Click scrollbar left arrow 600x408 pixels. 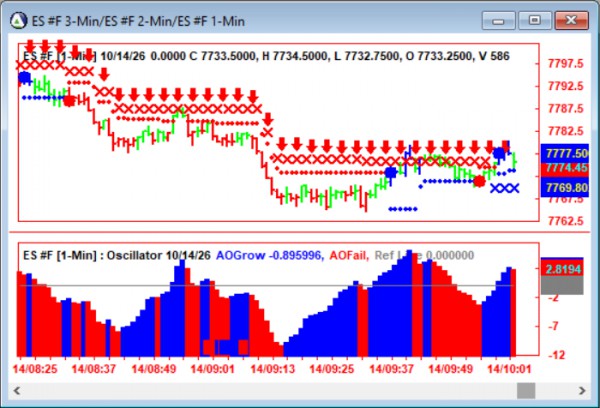click(x=17, y=391)
